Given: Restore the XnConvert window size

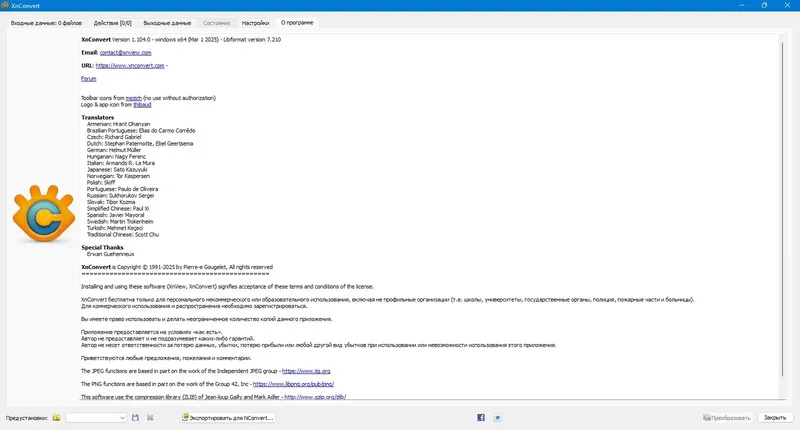Looking at the screenshot, I should [x=764, y=5].
